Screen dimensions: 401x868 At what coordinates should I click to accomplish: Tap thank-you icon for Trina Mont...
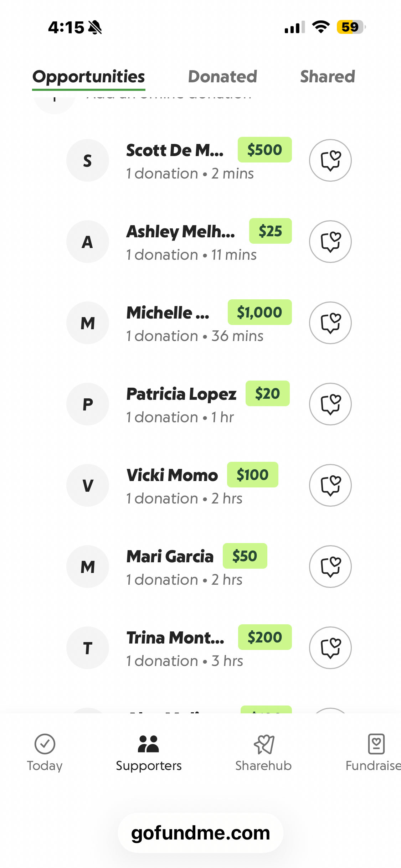coord(330,648)
